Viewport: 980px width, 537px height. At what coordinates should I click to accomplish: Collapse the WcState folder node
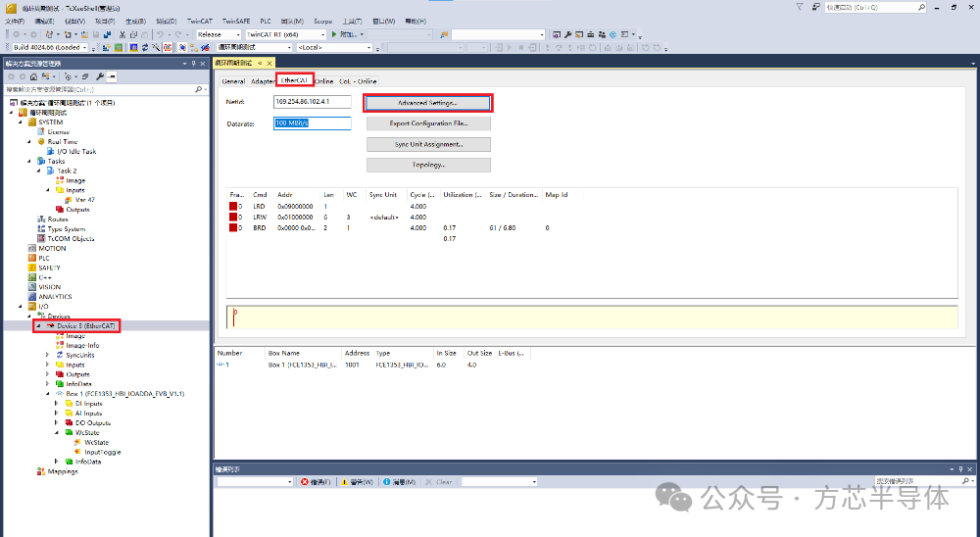[56, 432]
